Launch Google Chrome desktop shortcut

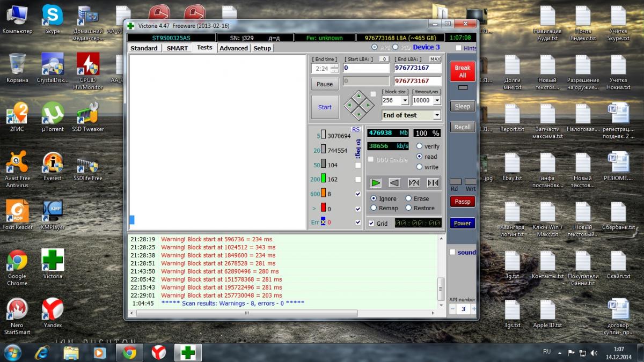pyautogui.click(x=17, y=268)
